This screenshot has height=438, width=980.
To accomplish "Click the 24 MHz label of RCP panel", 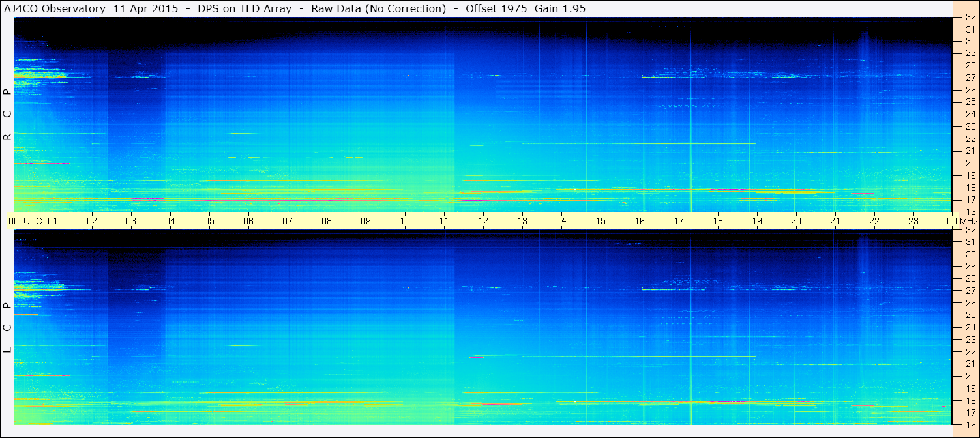I will 970,115.
